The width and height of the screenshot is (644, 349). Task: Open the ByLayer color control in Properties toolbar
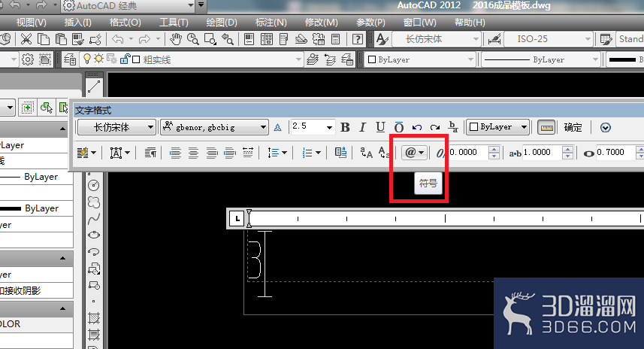coord(421,59)
